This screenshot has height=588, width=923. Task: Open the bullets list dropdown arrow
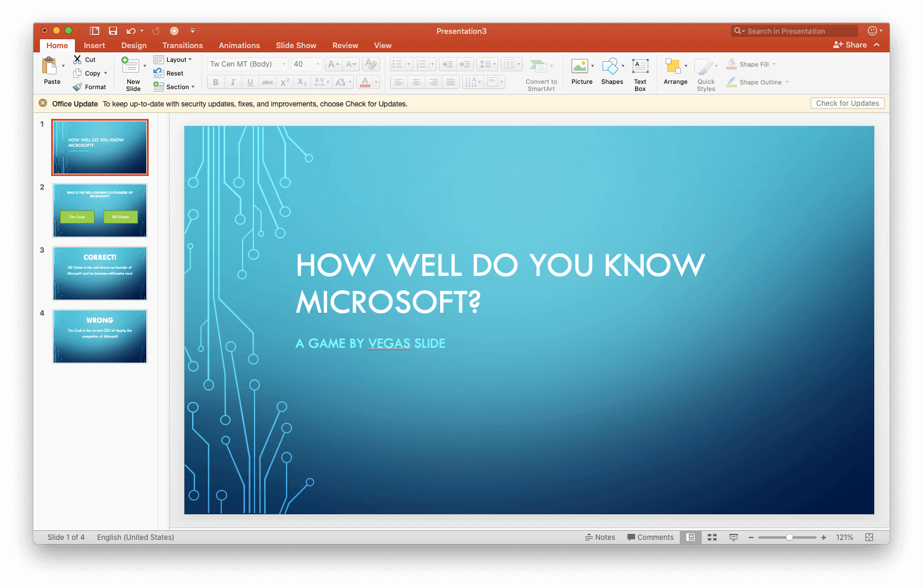(x=409, y=64)
